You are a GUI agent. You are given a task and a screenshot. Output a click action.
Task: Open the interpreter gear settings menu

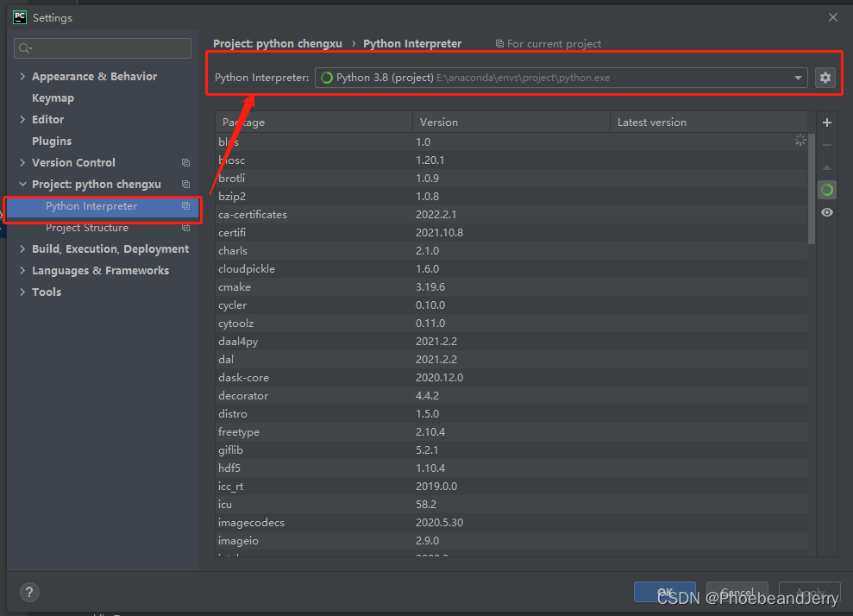coord(825,78)
